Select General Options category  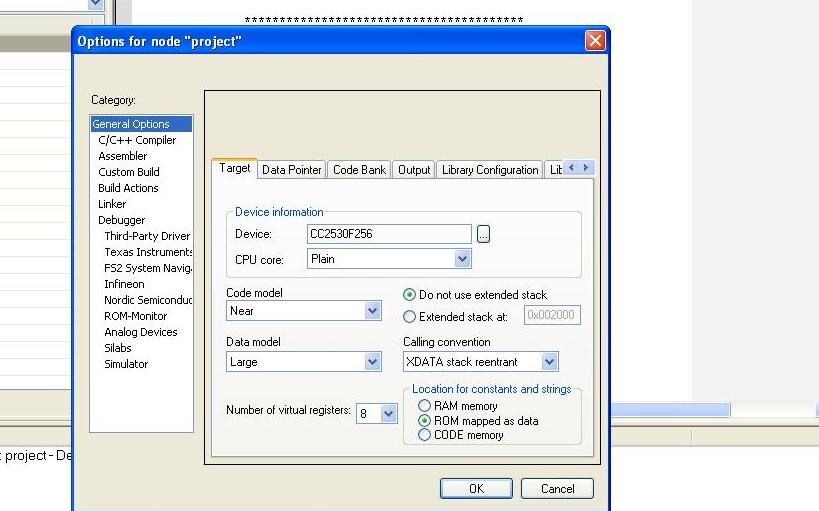point(141,124)
